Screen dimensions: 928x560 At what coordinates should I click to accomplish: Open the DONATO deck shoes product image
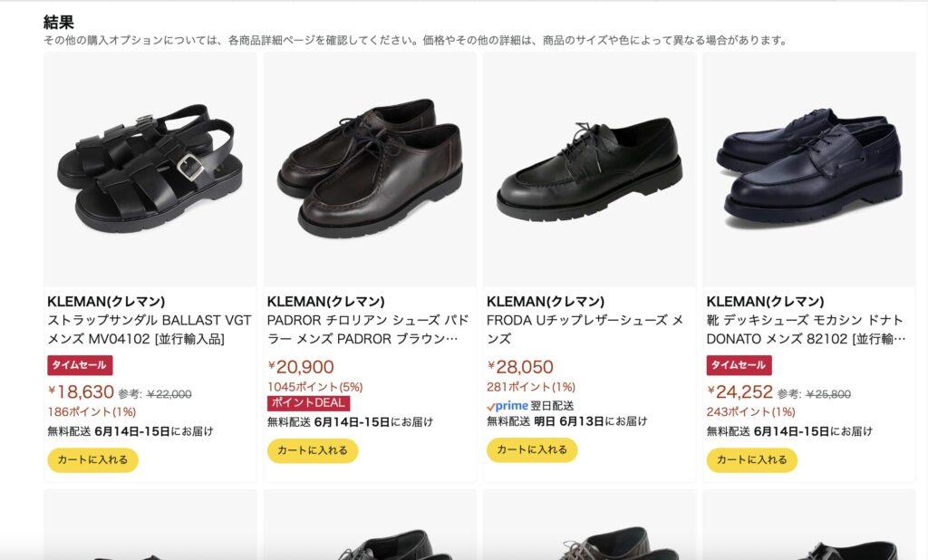pyautogui.click(x=809, y=169)
